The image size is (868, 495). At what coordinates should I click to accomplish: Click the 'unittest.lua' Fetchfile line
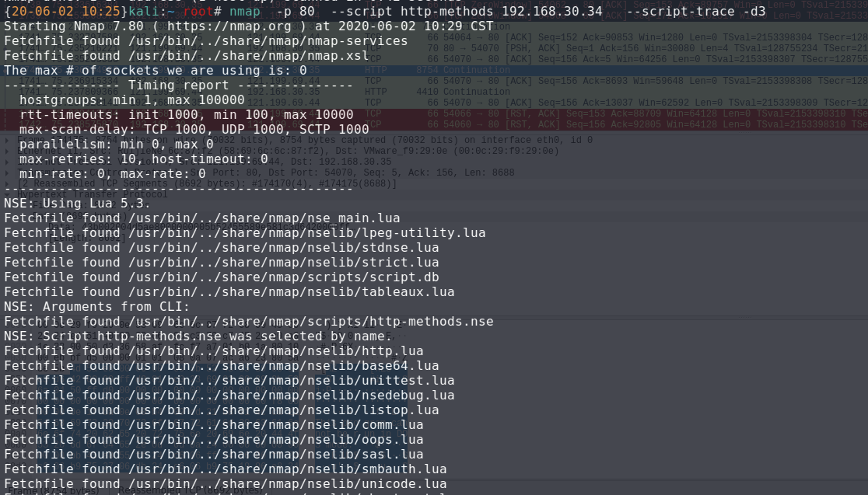[x=229, y=380]
